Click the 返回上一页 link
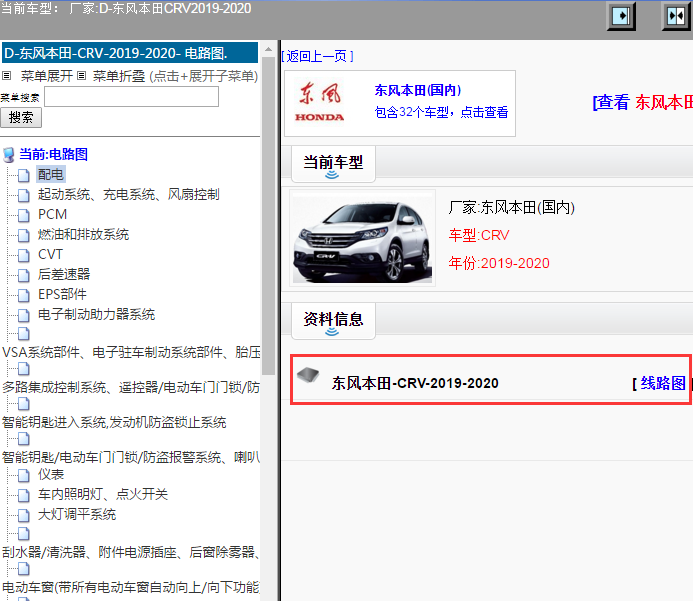693x601 pixels. 317,56
